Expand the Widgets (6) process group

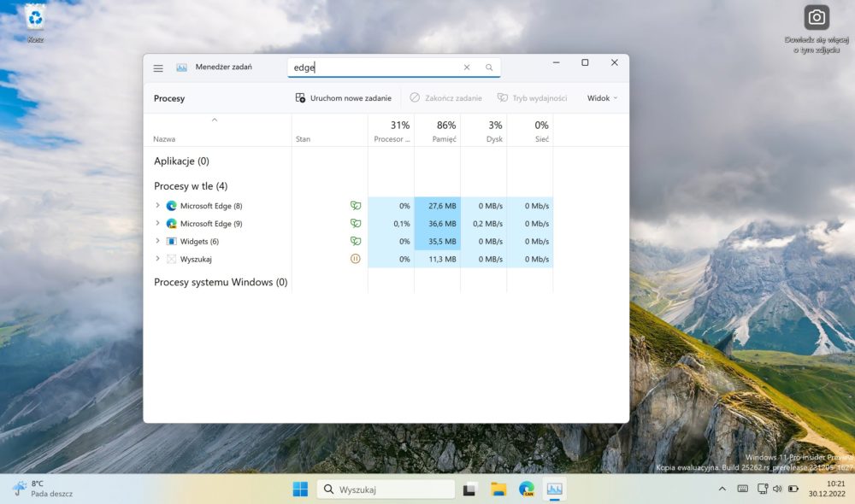(157, 241)
